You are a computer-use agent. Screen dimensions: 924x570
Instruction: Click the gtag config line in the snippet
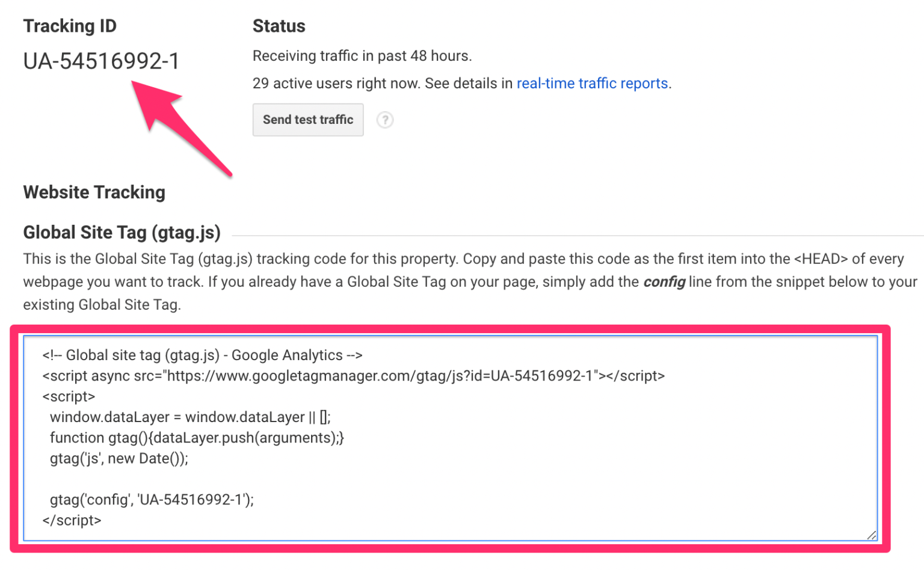[x=152, y=500]
